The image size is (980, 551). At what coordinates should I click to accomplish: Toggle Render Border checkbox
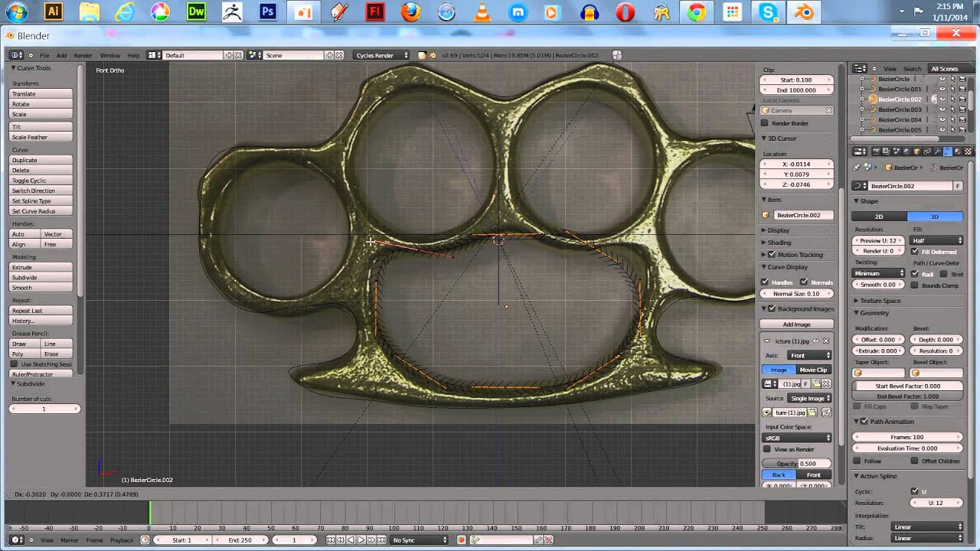765,123
